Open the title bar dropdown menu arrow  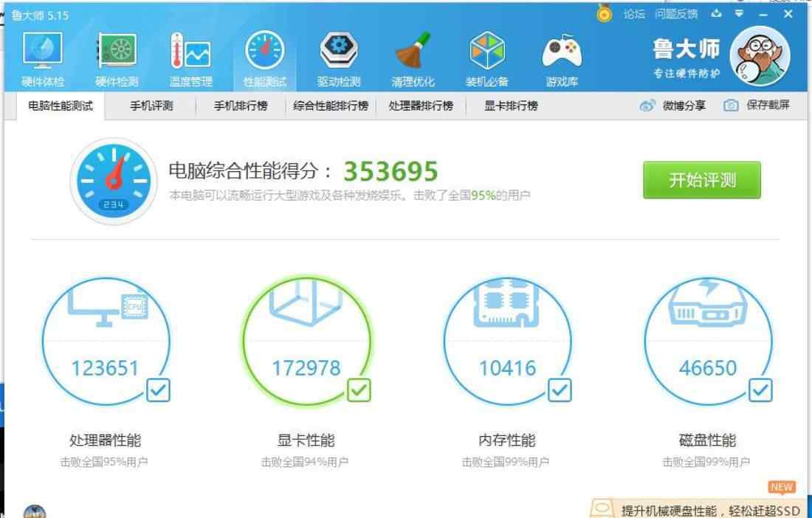tap(740, 13)
